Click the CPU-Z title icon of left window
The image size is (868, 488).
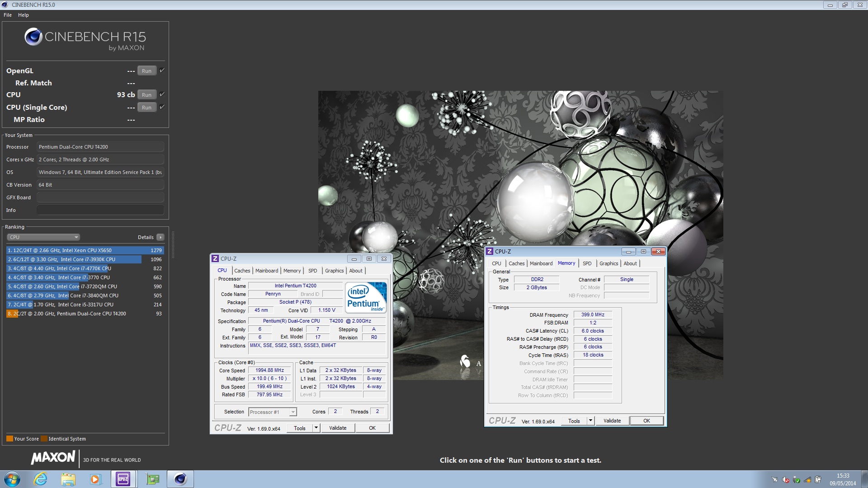pos(216,259)
